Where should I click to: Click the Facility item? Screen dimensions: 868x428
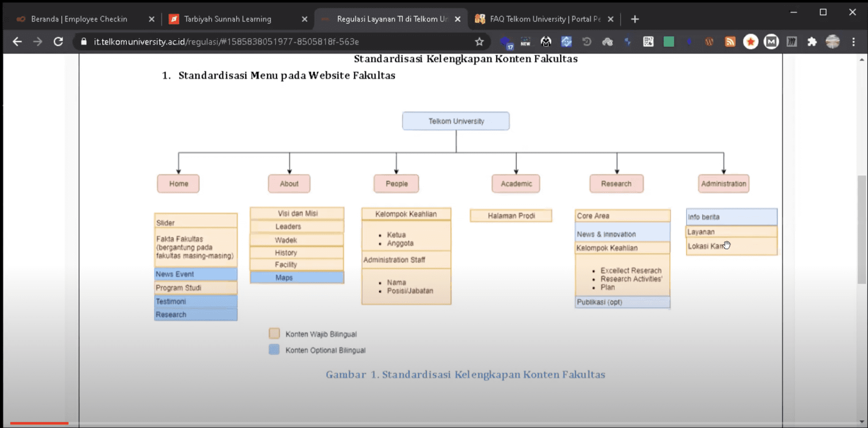coord(297,265)
